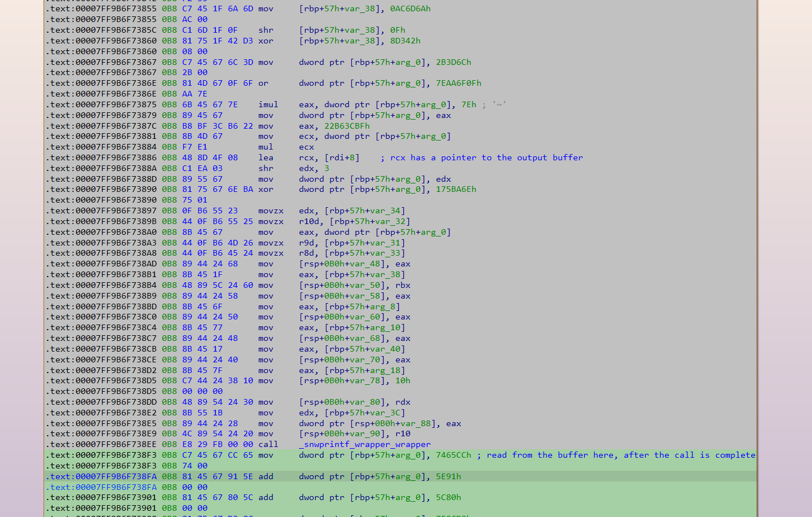Select the 'rcx has a pointer' comment
Image resolution: width=812 pixels, height=517 pixels.
tap(482, 157)
